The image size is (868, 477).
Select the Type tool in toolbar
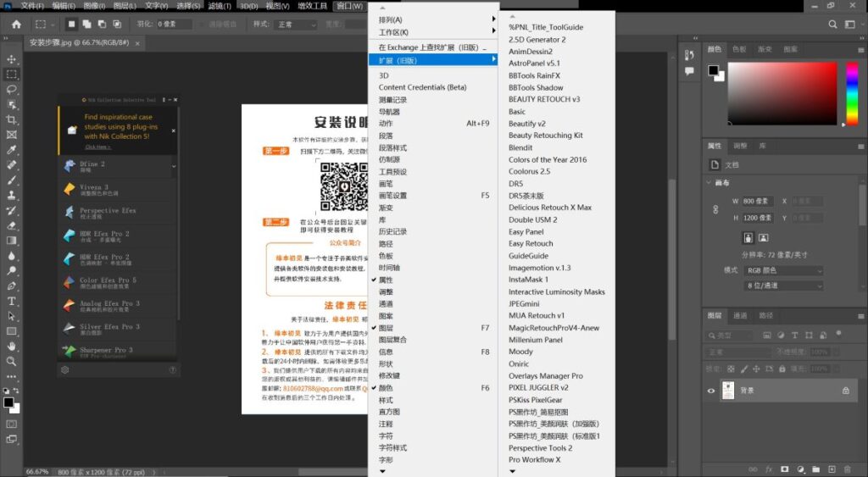click(12, 301)
